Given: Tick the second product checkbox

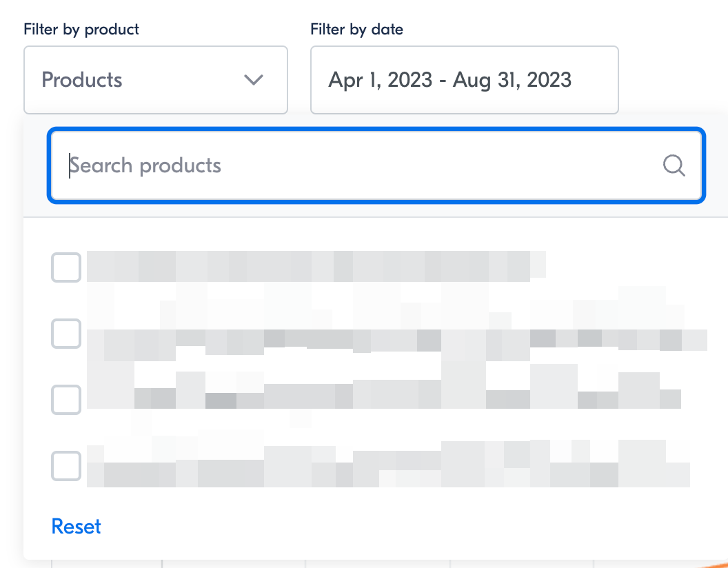Looking at the screenshot, I should [66, 334].
